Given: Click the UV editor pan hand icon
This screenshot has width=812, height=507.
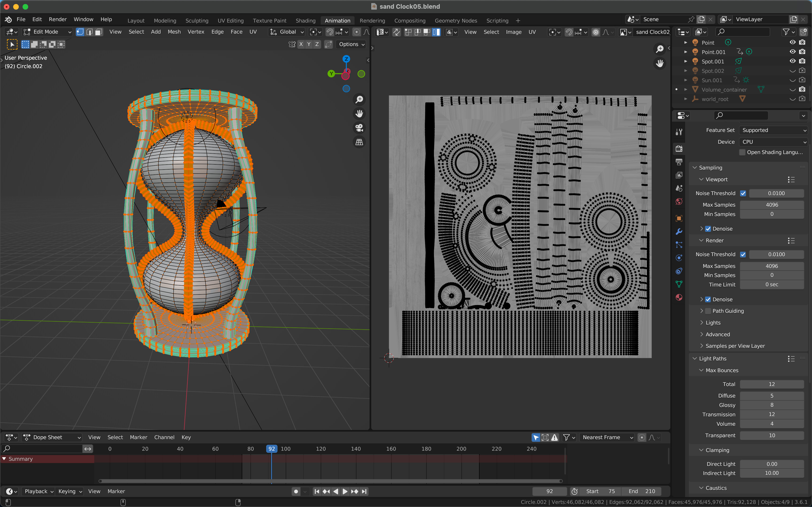Looking at the screenshot, I should tap(659, 63).
